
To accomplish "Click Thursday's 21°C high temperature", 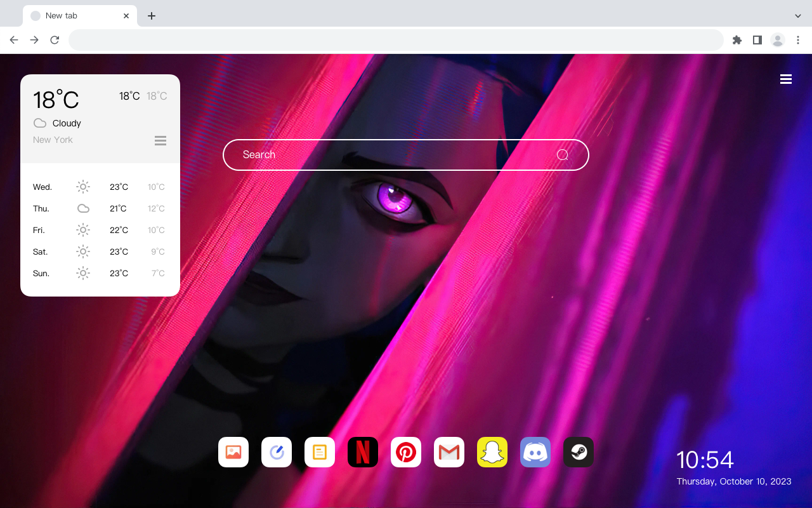I will (x=119, y=209).
